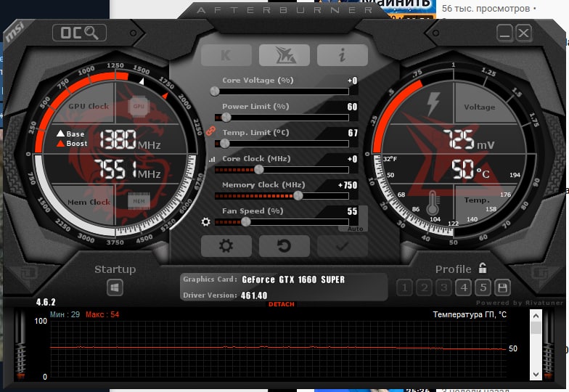Click the MSI dragon logo button
Image resolution: width=569 pixels, height=392 pixels.
coord(284,55)
